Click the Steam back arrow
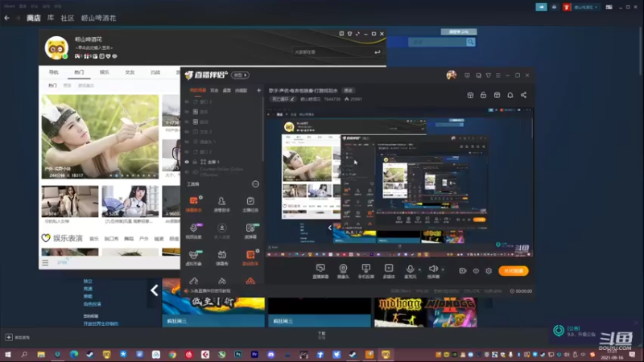The height and width of the screenshot is (362, 644). tap(7, 18)
